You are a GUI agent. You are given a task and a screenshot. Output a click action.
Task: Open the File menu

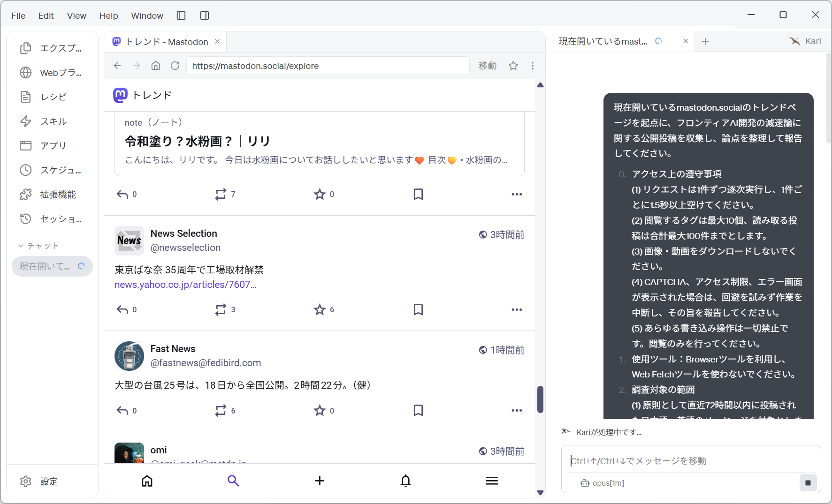pyautogui.click(x=18, y=15)
